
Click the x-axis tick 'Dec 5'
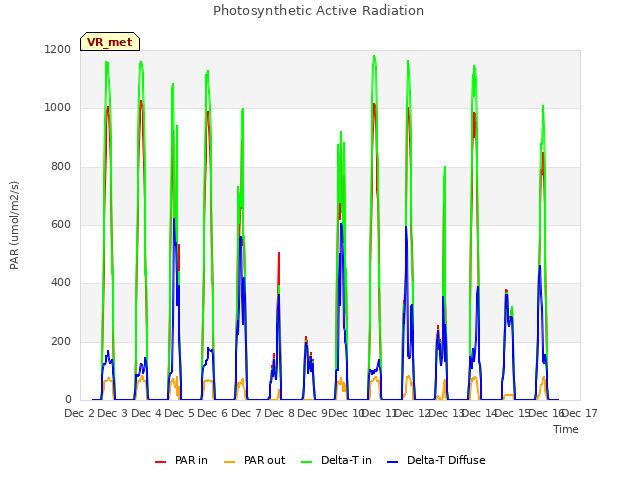coord(179,413)
